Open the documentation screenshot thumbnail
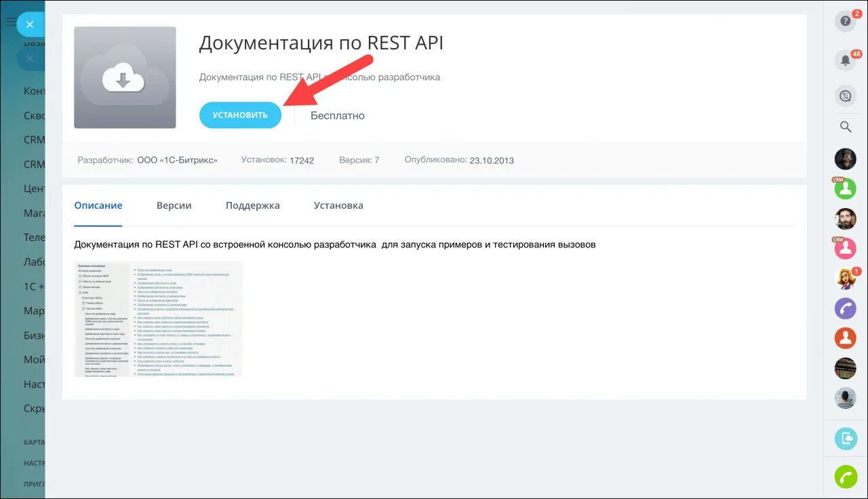This screenshot has height=499, width=868. coord(159,319)
